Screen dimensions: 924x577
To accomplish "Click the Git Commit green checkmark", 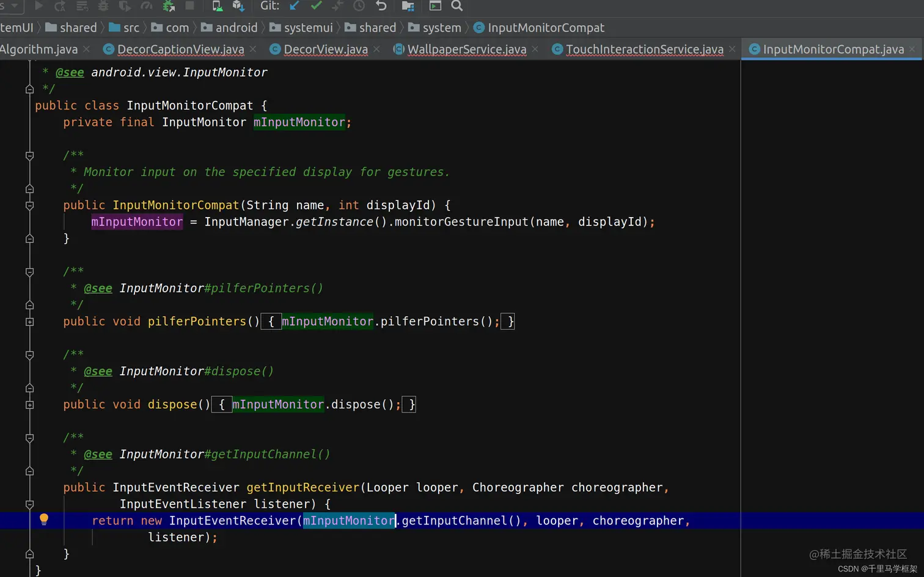I will (x=316, y=6).
